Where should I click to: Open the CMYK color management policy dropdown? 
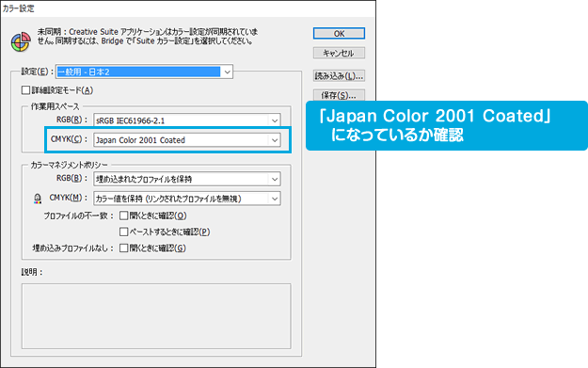tap(187, 199)
